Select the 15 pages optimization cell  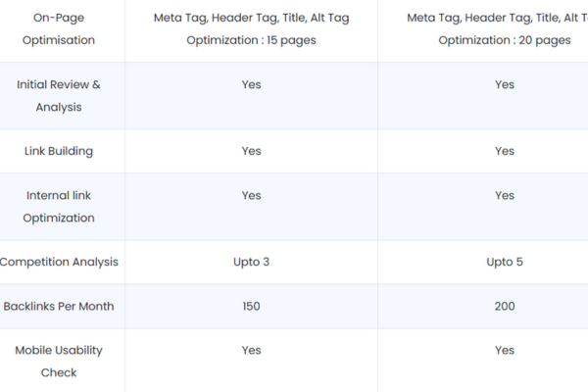pos(251,28)
